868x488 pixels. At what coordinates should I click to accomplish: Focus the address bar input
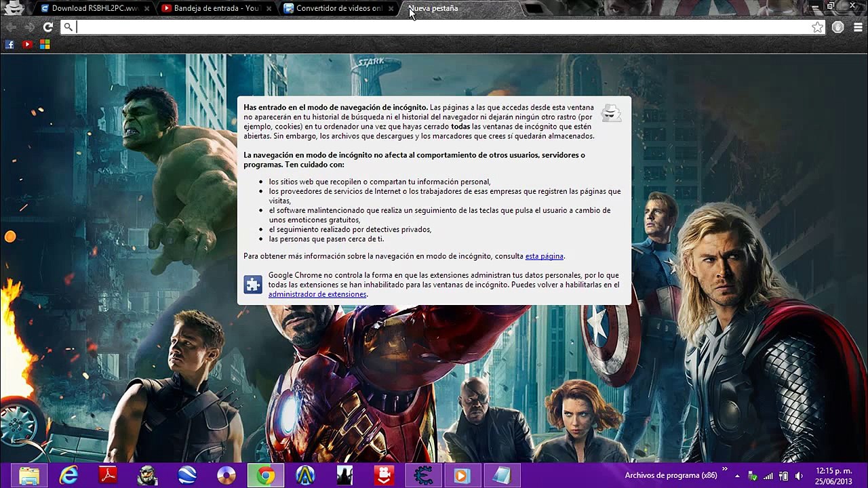pos(442,27)
